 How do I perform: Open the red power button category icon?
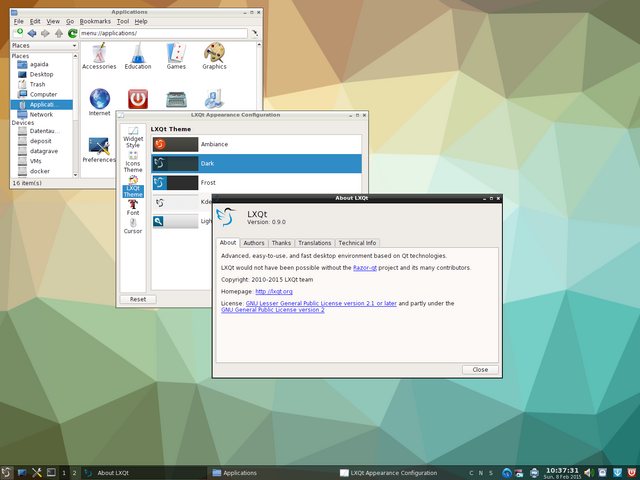(138, 99)
